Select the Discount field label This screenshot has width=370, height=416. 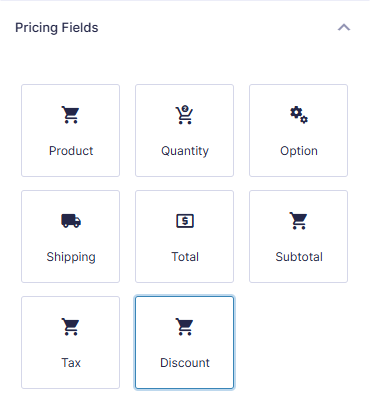[185, 363]
